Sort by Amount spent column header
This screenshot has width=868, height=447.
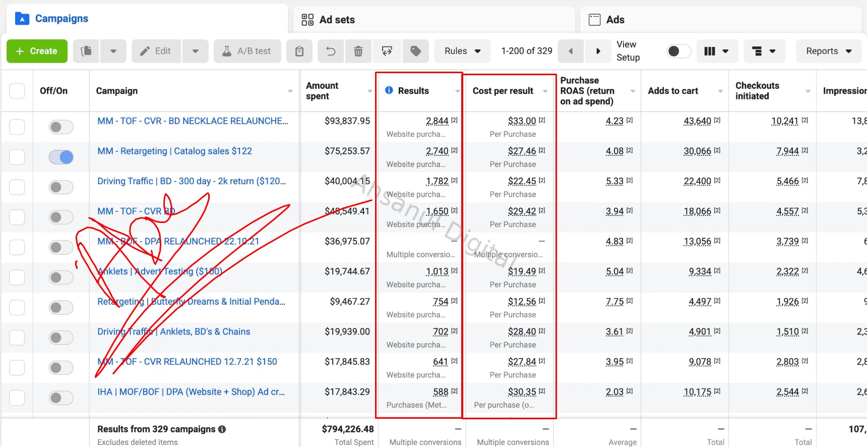tap(322, 91)
